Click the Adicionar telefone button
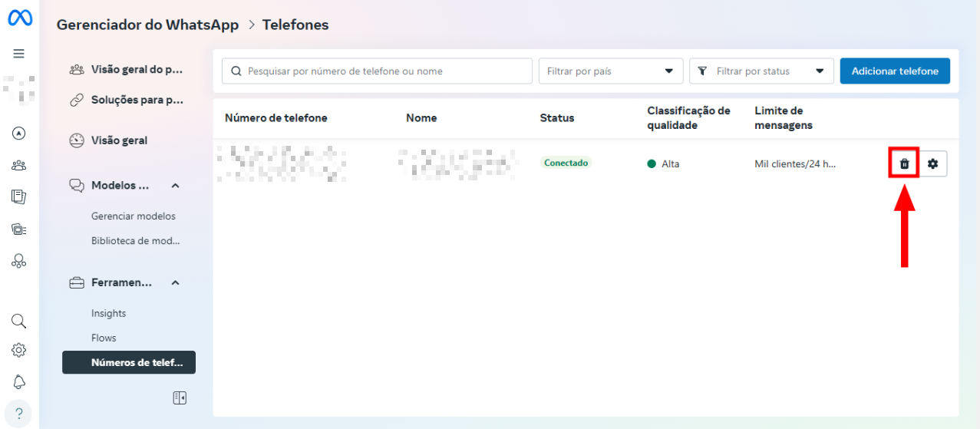 coord(895,71)
